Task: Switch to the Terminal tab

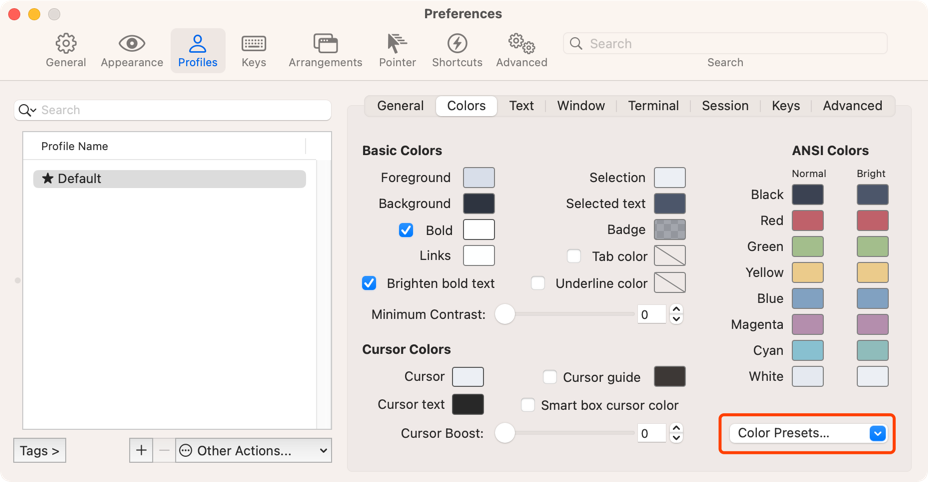Action: pos(653,106)
